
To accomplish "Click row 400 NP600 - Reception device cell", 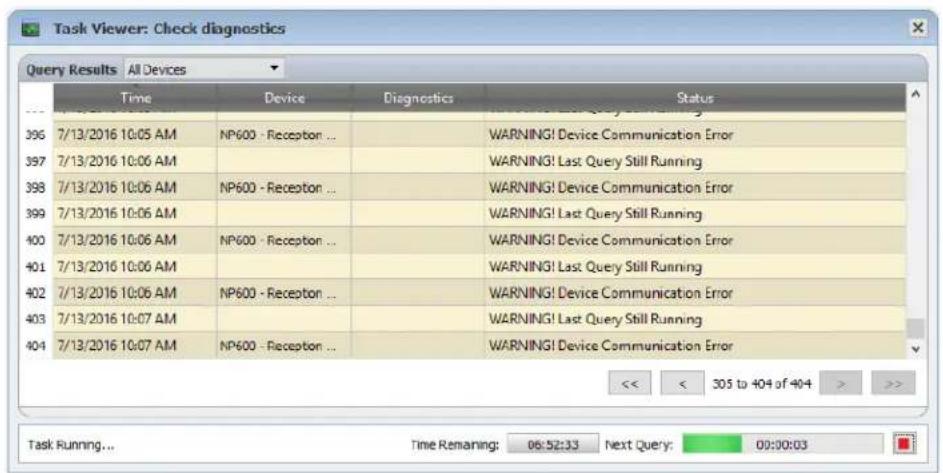I will click(284, 240).
